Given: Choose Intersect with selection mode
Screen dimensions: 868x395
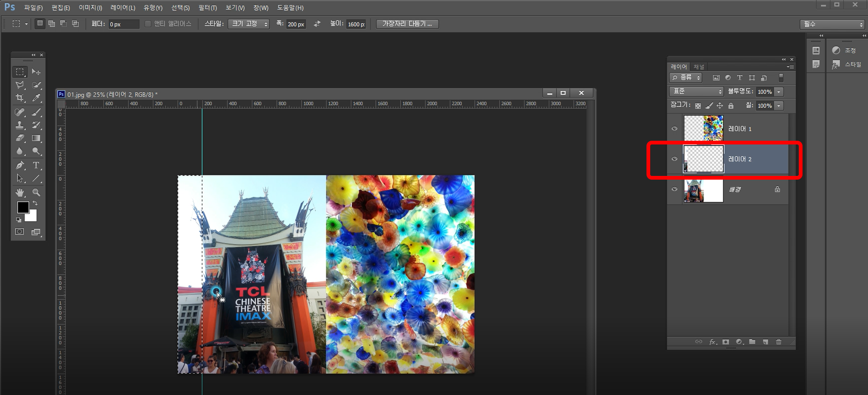Looking at the screenshot, I should pos(75,23).
